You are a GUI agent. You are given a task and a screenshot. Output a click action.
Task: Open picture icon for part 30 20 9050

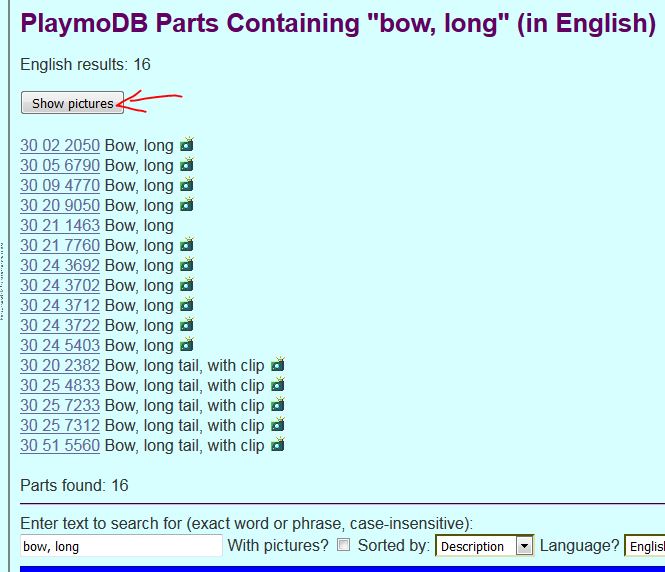coord(186,205)
